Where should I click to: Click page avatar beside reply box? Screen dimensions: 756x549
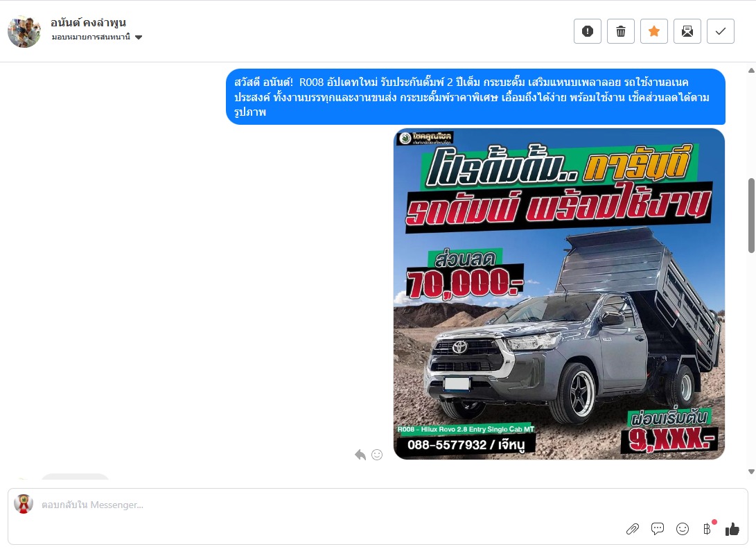point(23,504)
